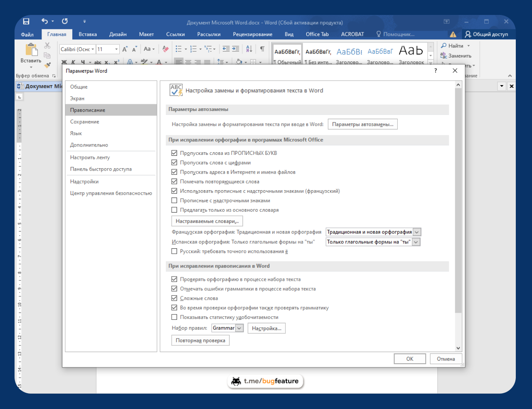Collapse the ribbon with the chevron icon
The height and width of the screenshot is (409, 532).
point(510,76)
